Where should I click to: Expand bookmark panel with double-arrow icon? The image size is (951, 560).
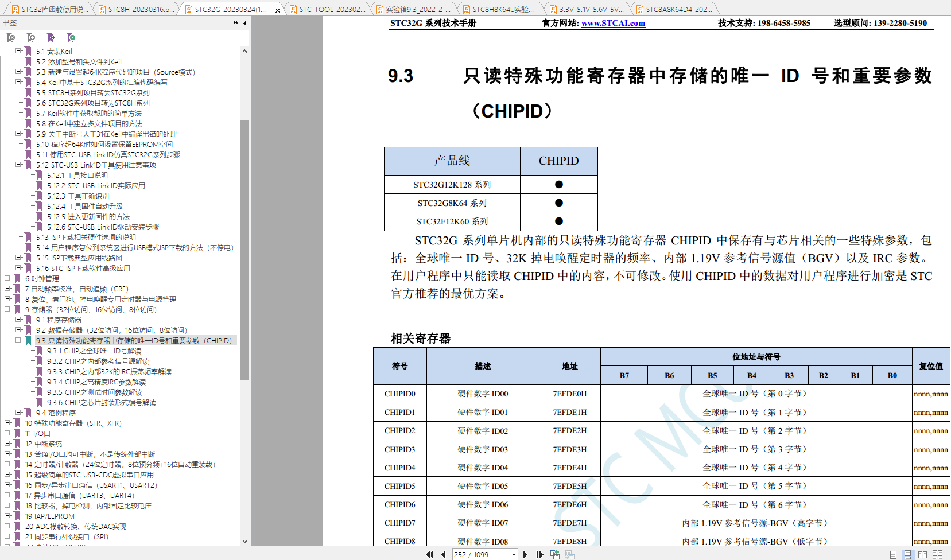[236, 23]
